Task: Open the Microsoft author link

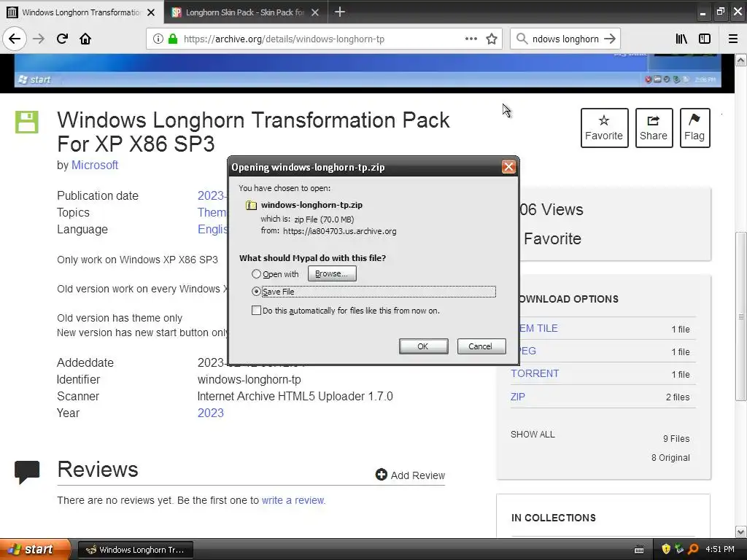Action: coord(94,166)
